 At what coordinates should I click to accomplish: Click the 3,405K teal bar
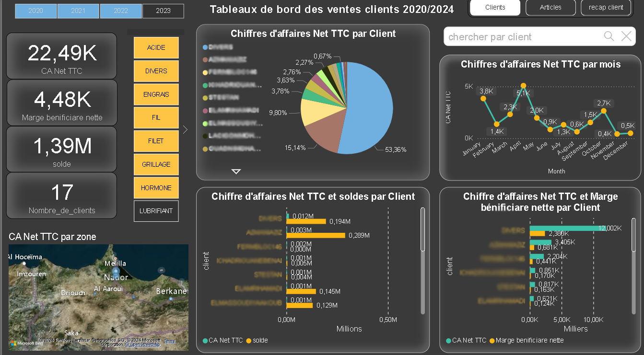click(x=541, y=242)
